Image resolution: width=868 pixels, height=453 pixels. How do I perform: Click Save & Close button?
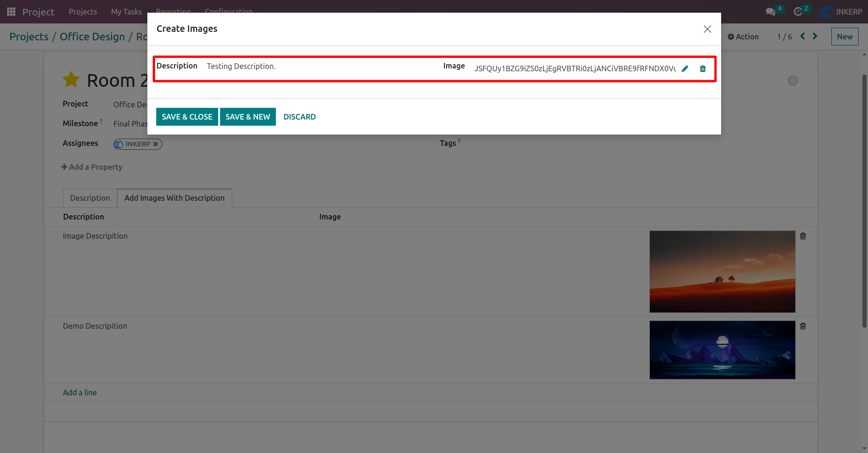click(187, 117)
